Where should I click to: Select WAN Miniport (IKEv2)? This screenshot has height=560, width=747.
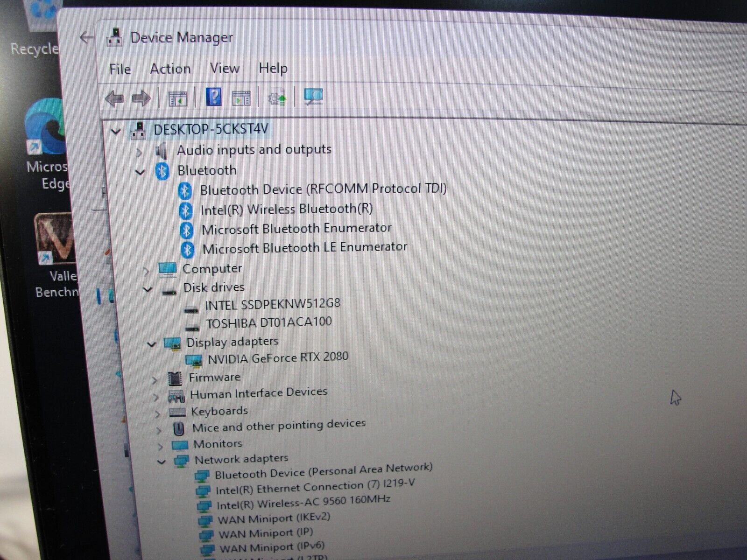point(274,518)
